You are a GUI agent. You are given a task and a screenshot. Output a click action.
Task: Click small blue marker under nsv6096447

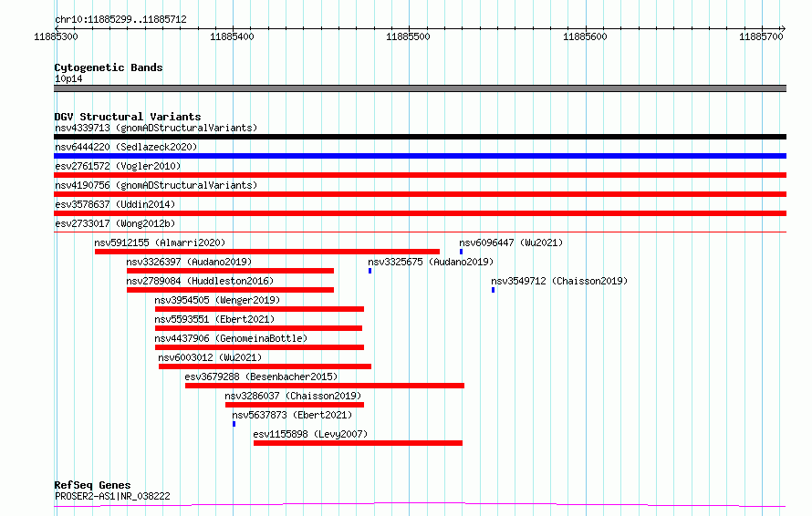pos(461,252)
